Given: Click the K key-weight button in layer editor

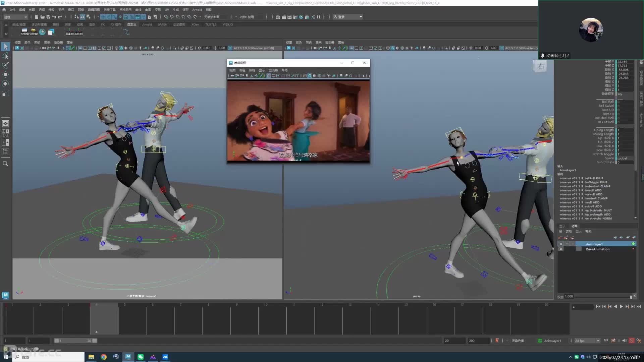Looking at the screenshot, I should [x=635, y=296].
